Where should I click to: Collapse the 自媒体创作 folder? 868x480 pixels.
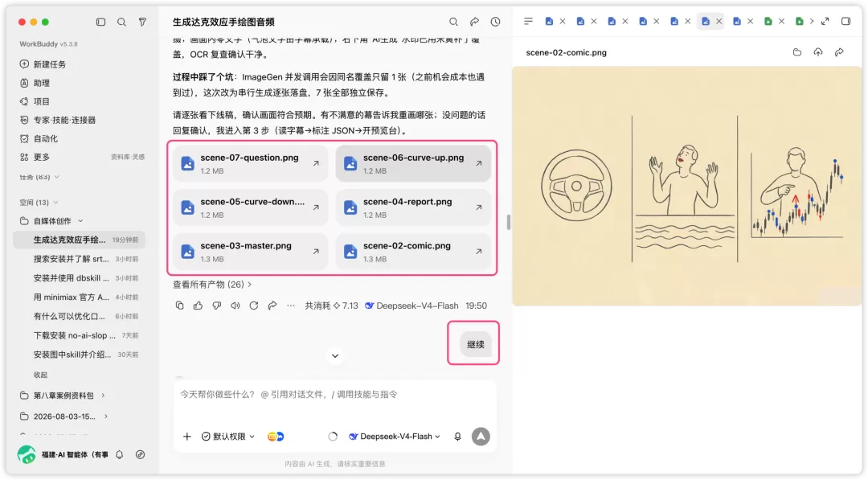tap(80, 221)
